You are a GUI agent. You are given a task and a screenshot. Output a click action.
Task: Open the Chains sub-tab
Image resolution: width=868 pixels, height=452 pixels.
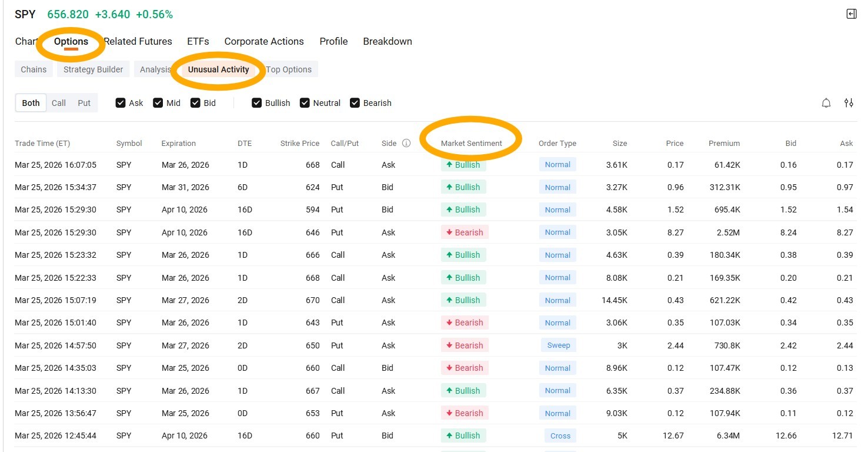pyautogui.click(x=34, y=69)
